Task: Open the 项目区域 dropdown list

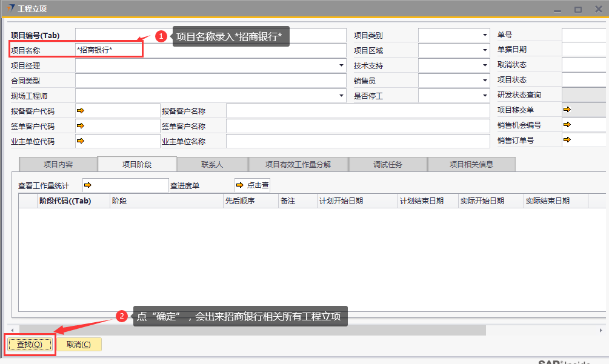Action: [x=485, y=51]
